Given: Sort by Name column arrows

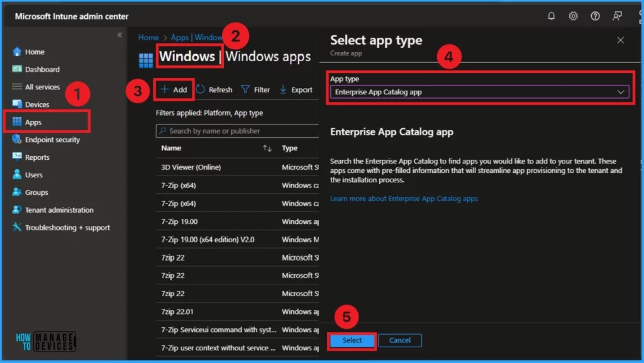Looking at the screenshot, I should tap(267, 148).
